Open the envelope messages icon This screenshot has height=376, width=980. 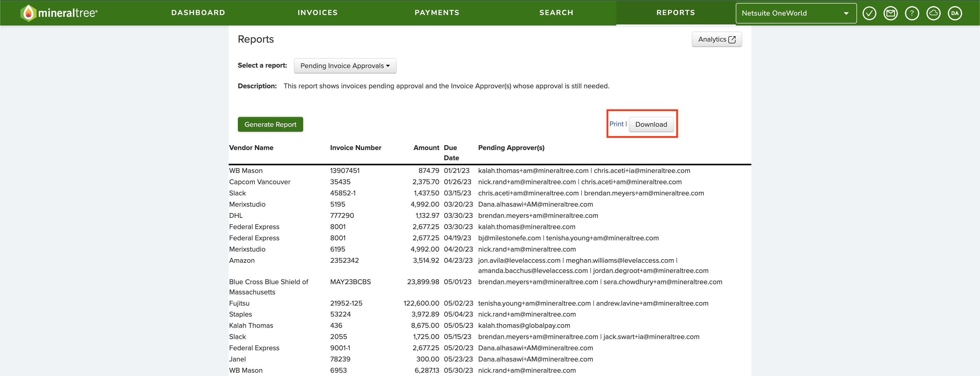(891, 13)
